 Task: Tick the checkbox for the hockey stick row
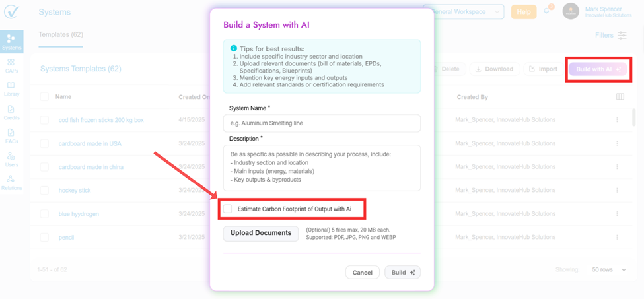pos(44,190)
